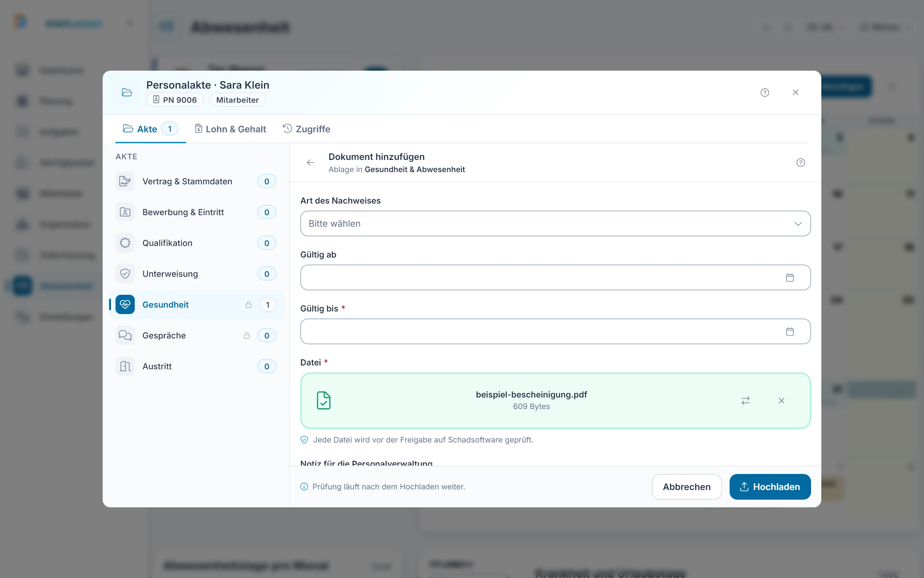Click the uploaded PDF file check icon
Screen dimensions: 924x578
pyautogui.click(x=323, y=401)
